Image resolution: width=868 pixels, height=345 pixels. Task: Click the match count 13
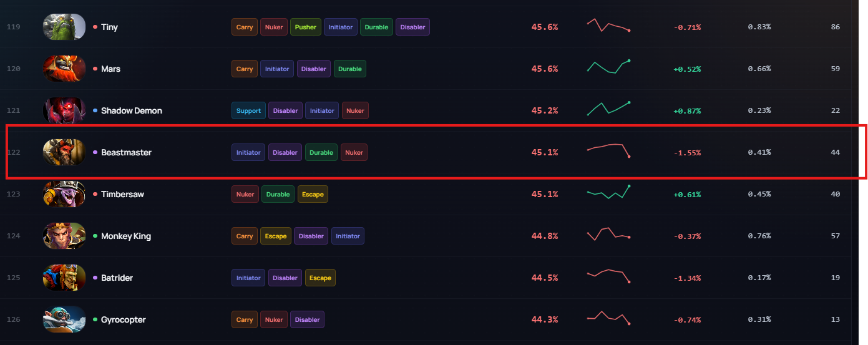coord(836,319)
